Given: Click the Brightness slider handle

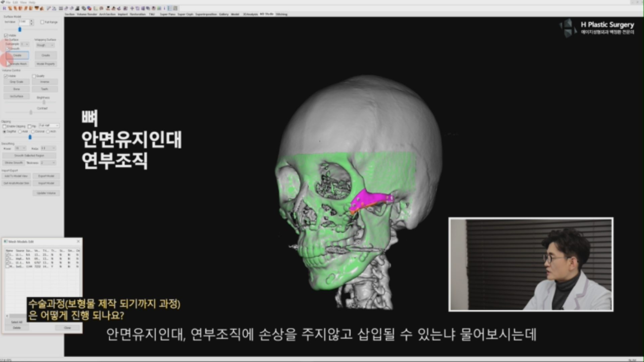Looking at the screenshot, I should pos(44,102).
